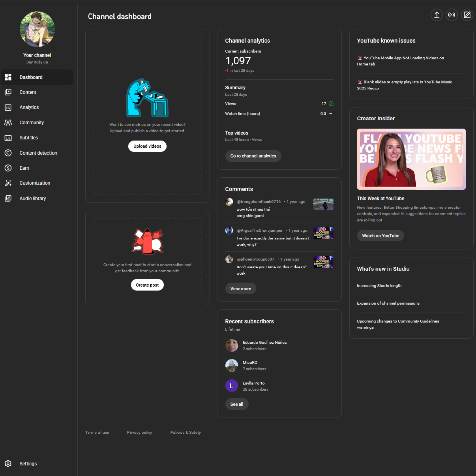Select Dashboard in the sidebar

(x=31, y=77)
